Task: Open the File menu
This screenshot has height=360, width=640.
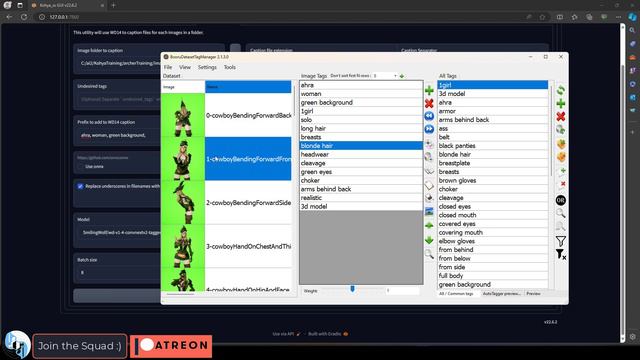Action: pyautogui.click(x=168, y=67)
